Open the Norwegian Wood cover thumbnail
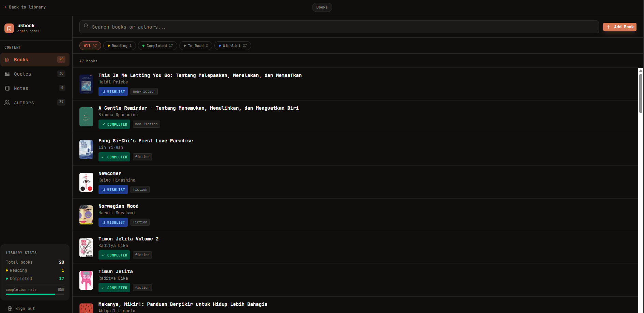The width and height of the screenshot is (644, 313). pos(86,215)
